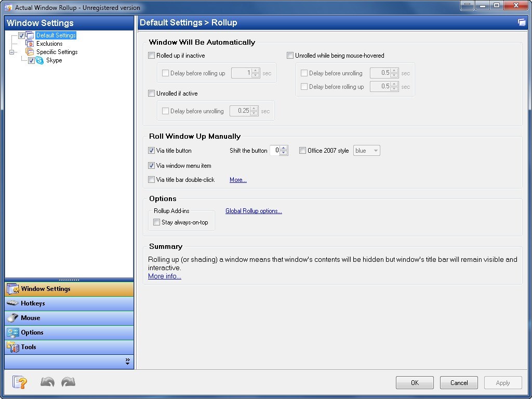Click the Tools folder icon
532x399 pixels.
[12, 347]
